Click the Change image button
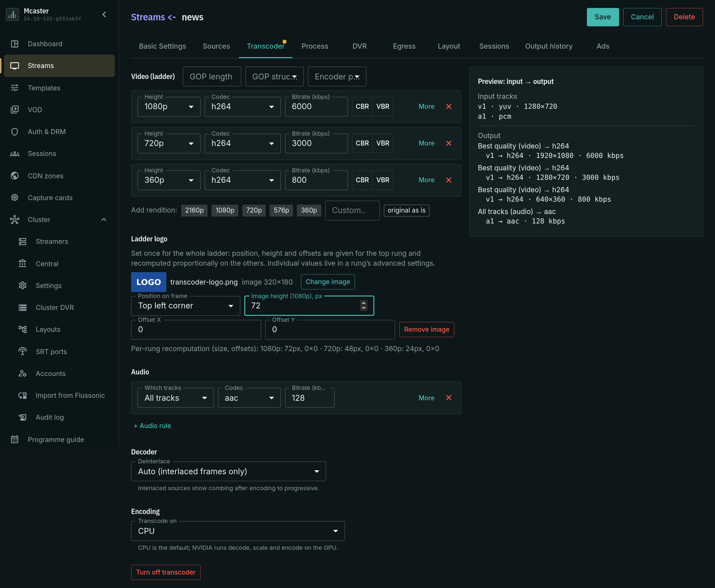Image resolution: width=715 pixels, height=588 pixels. click(x=327, y=282)
